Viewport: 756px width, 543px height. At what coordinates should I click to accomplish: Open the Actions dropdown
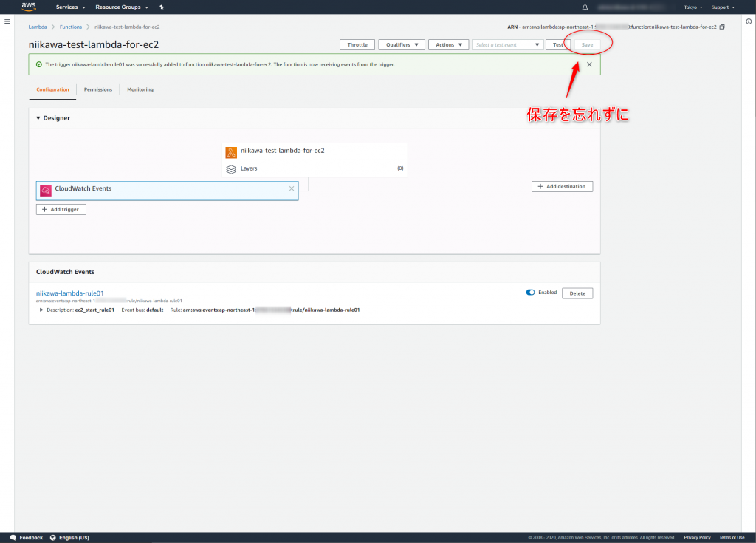click(448, 45)
